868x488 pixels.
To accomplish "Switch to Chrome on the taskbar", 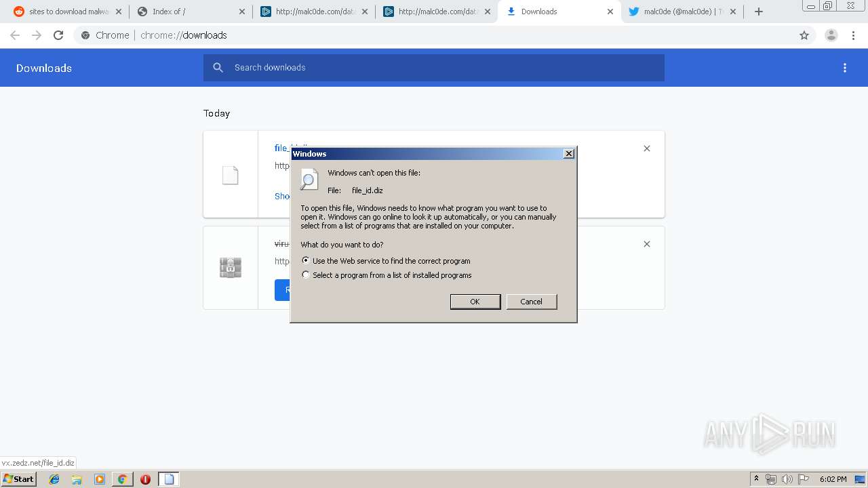I will point(122,479).
